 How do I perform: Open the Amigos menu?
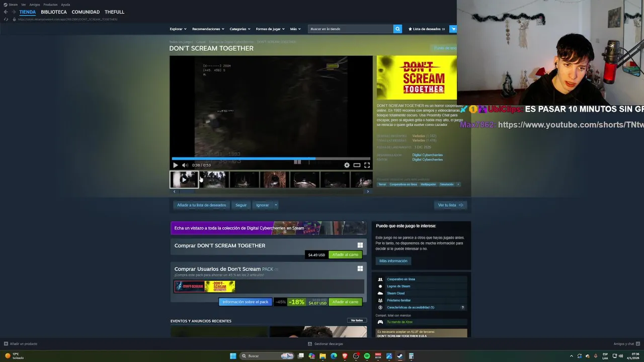tap(35, 5)
